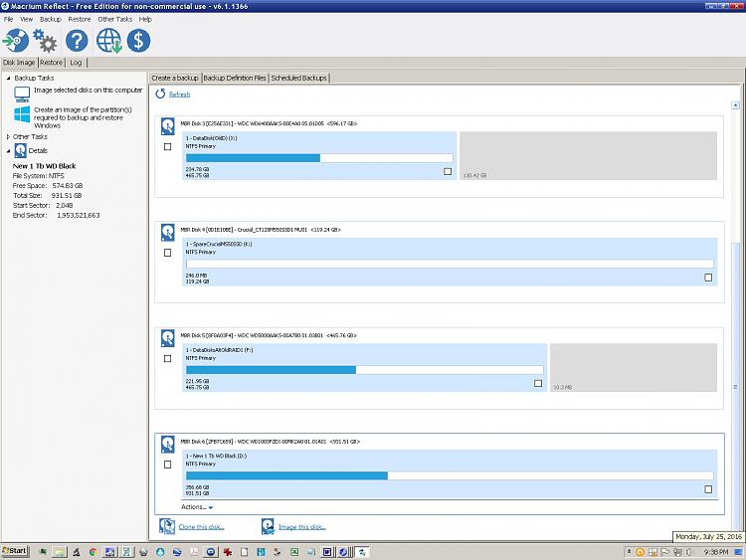Click the DataDisk(OldD) usage bar
This screenshot has height=560, width=746.
tap(319, 158)
